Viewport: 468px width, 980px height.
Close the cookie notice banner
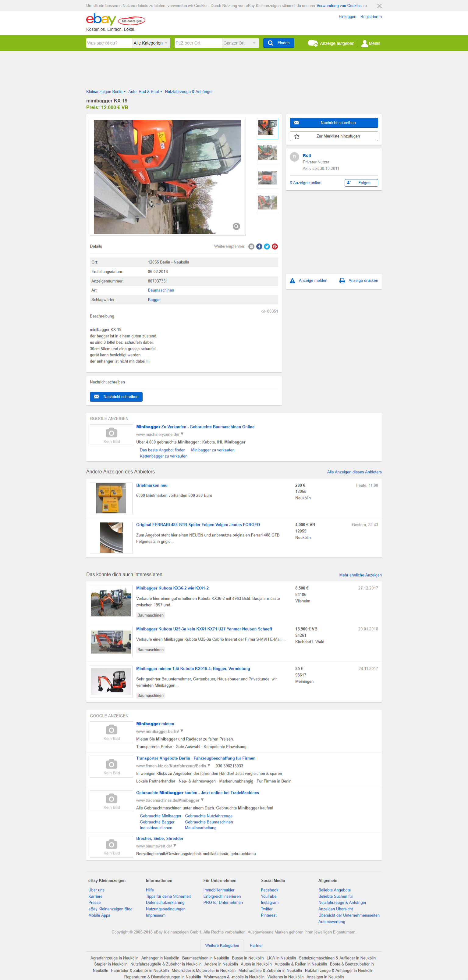(379, 6)
